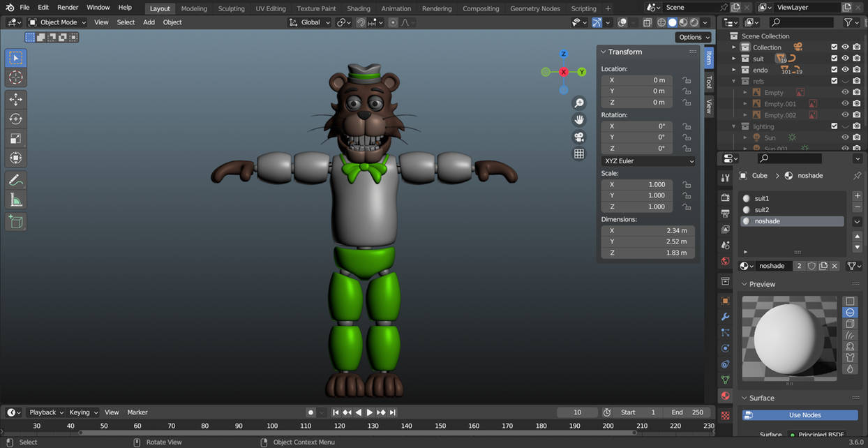Remove material slot with minus button
868x448 pixels.
click(x=858, y=207)
